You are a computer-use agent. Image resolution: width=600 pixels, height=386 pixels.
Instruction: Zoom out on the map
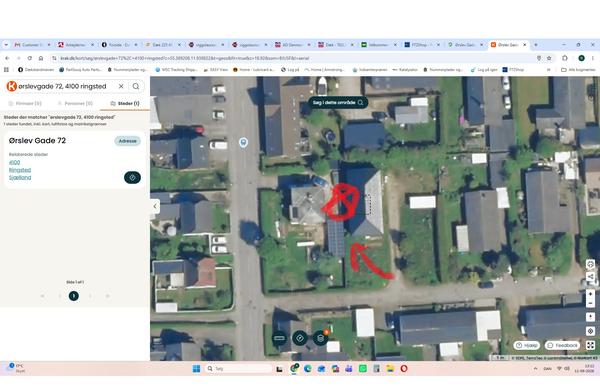click(590, 303)
